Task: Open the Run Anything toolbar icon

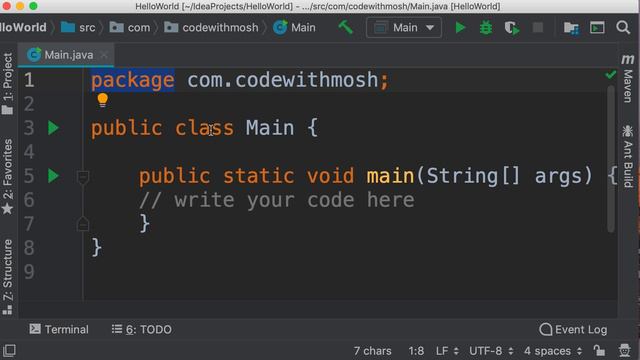Action: click(x=597, y=27)
